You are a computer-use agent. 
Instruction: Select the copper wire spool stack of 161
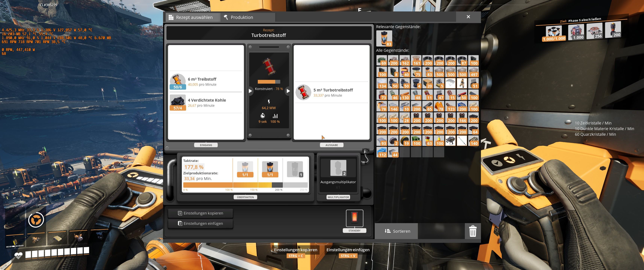[416, 61]
